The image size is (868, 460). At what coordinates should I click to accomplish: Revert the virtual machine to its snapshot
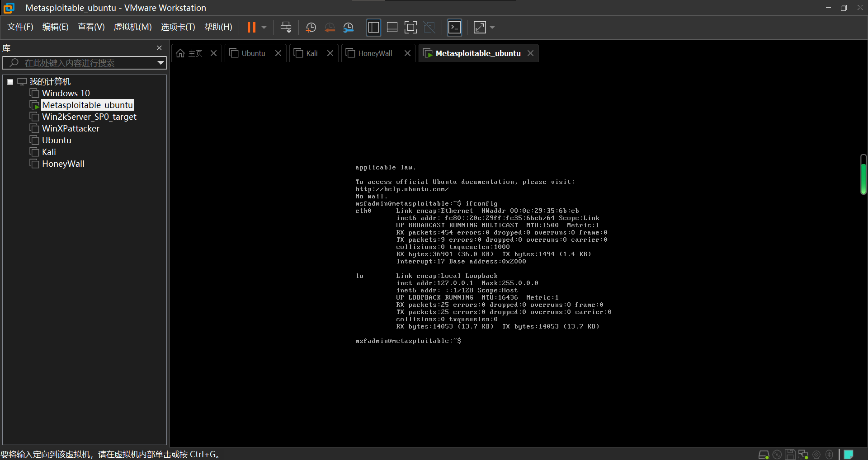pos(330,28)
